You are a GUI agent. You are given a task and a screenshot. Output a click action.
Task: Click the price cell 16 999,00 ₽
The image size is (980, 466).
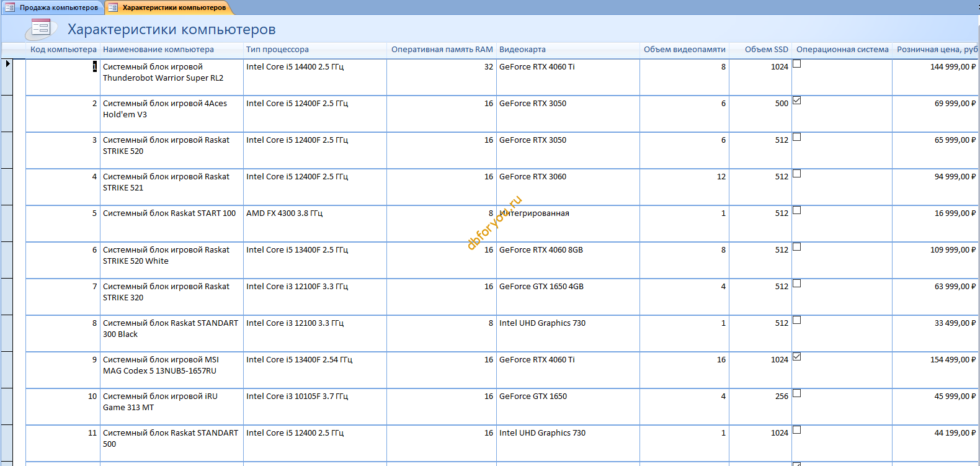[x=935, y=223]
